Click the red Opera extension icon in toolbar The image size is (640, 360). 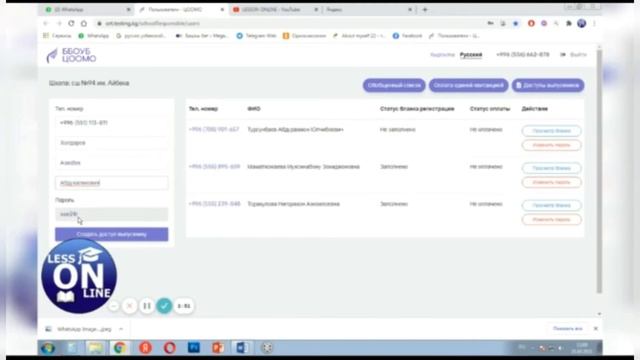coord(531,24)
